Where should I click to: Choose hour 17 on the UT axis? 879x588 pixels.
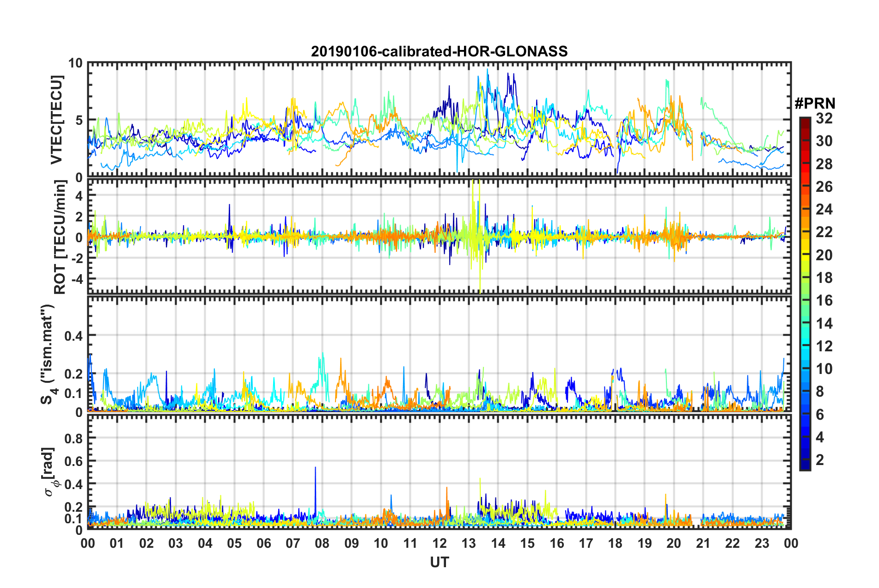pyautogui.click(x=586, y=543)
